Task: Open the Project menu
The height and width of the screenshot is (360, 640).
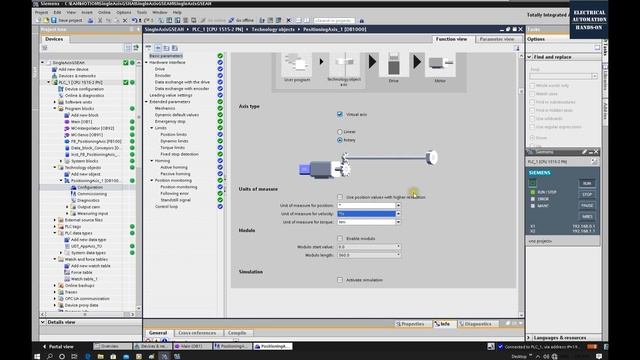Action: [41, 12]
